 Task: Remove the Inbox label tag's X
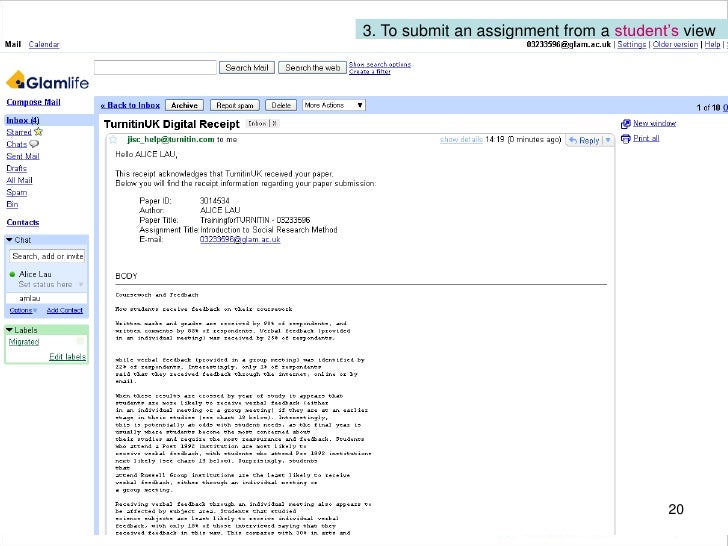[x=274, y=124]
